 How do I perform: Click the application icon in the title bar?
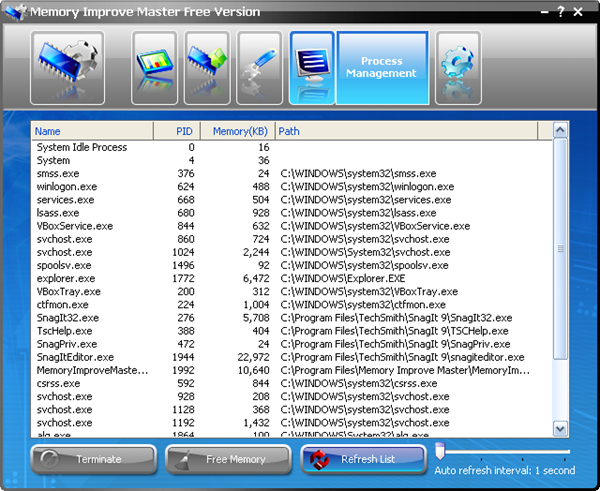(x=16, y=12)
